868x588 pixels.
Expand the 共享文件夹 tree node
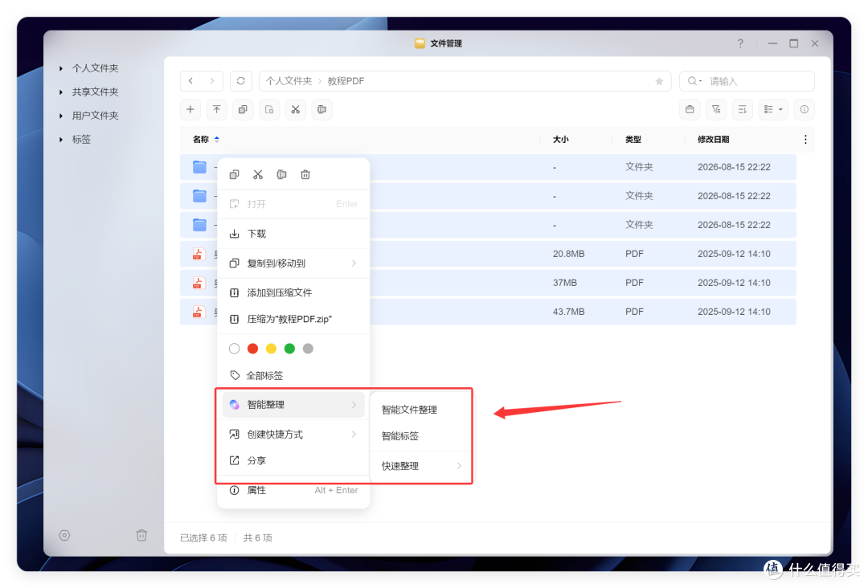coord(61,92)
